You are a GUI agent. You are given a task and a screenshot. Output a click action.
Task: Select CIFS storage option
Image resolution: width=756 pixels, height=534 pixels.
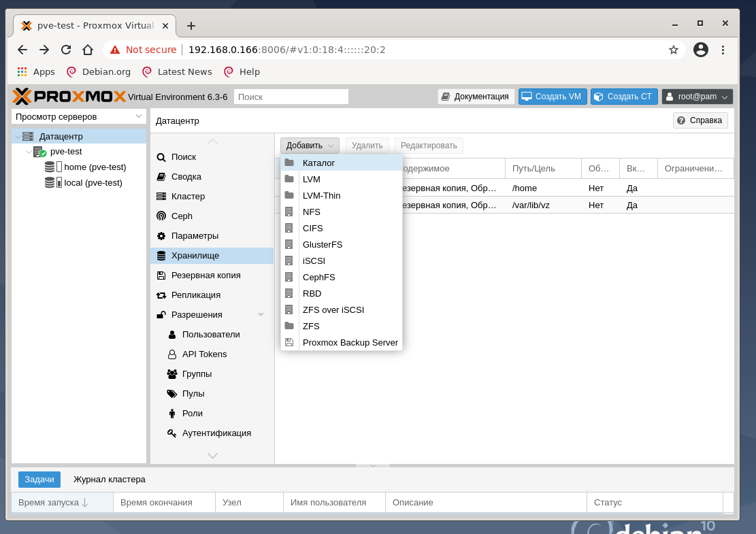342,229
